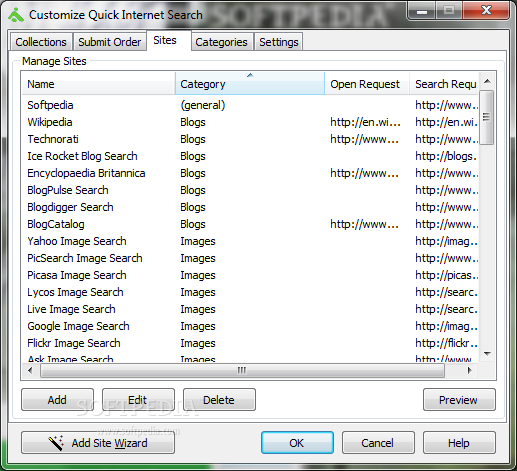Screen dimensions: 517x471
Task: Click Wikipedia's Open Request URL cell
Action: coord(365,122)
